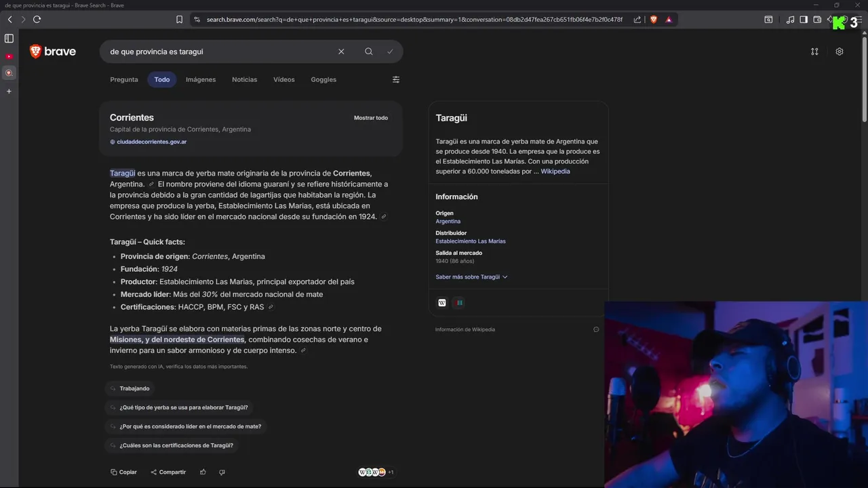Click Mostrar todo button
The image size is (868, 488).
pos(371,118)
